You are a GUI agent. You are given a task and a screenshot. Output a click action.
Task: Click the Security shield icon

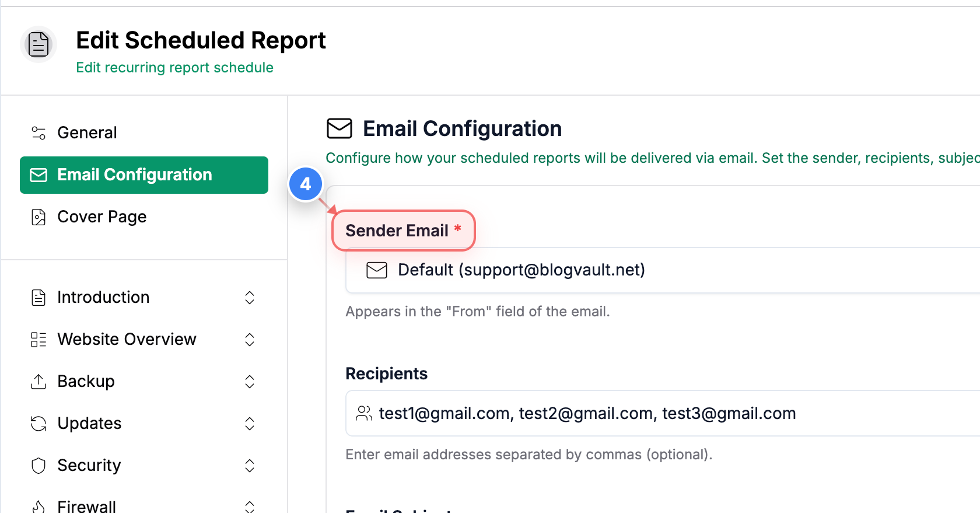coord(38,465)
